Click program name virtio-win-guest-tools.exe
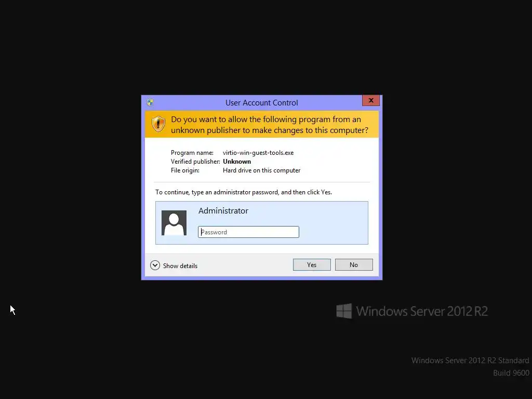The image size is (532, 399). click(258, 153)
